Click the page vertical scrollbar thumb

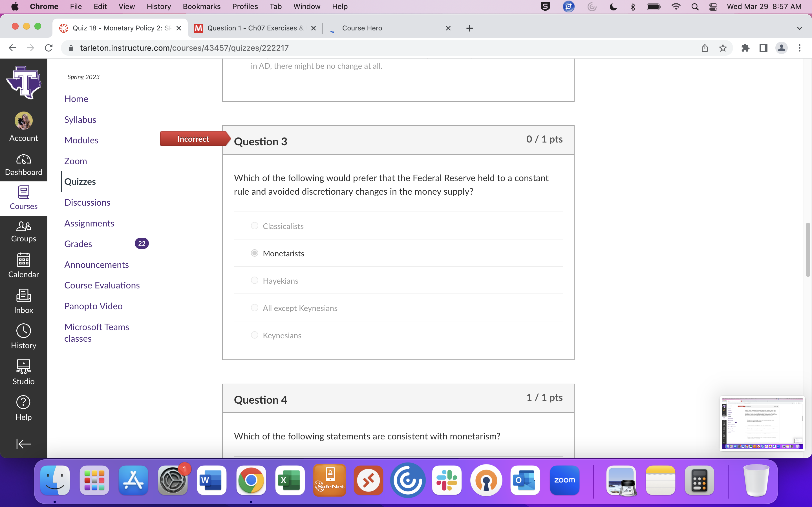pos(808,250)
